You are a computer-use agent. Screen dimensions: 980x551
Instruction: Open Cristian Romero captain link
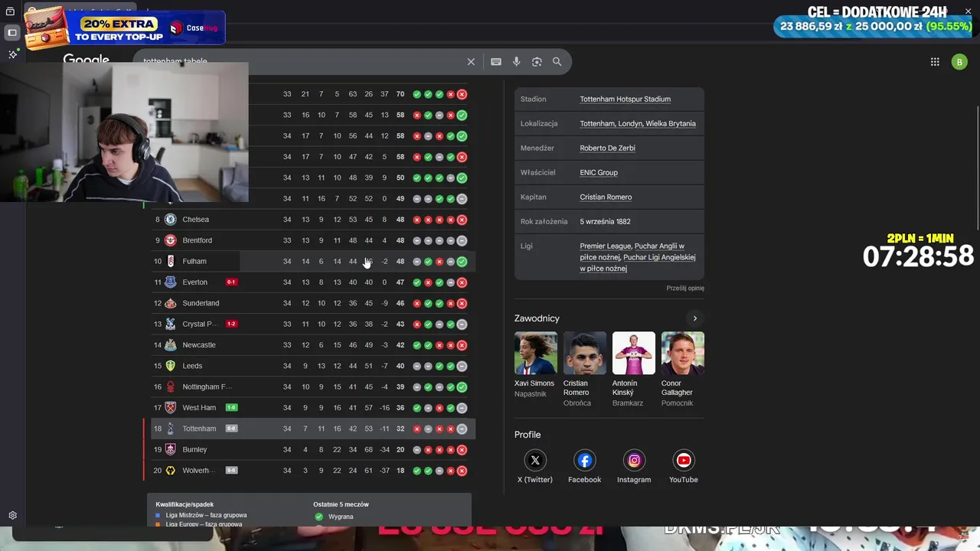(x=606, y=197)
